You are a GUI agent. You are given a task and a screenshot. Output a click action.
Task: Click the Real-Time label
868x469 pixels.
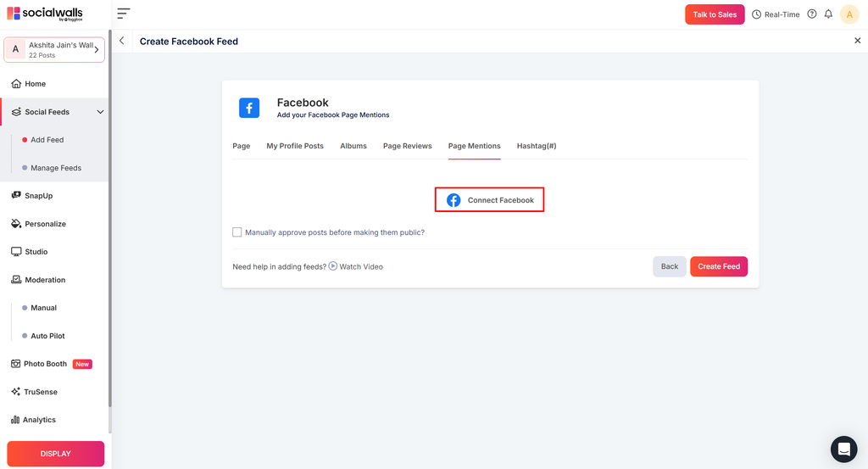point(782,14)
